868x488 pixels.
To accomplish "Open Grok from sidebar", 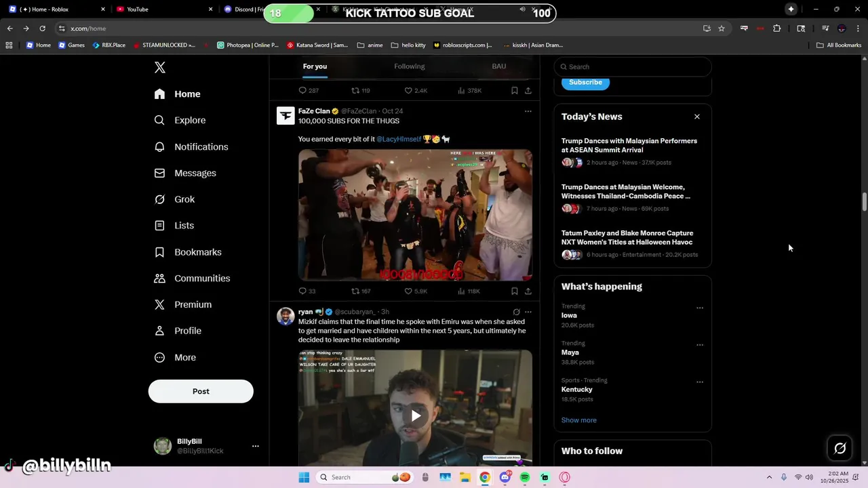I will tap(175, 199).
